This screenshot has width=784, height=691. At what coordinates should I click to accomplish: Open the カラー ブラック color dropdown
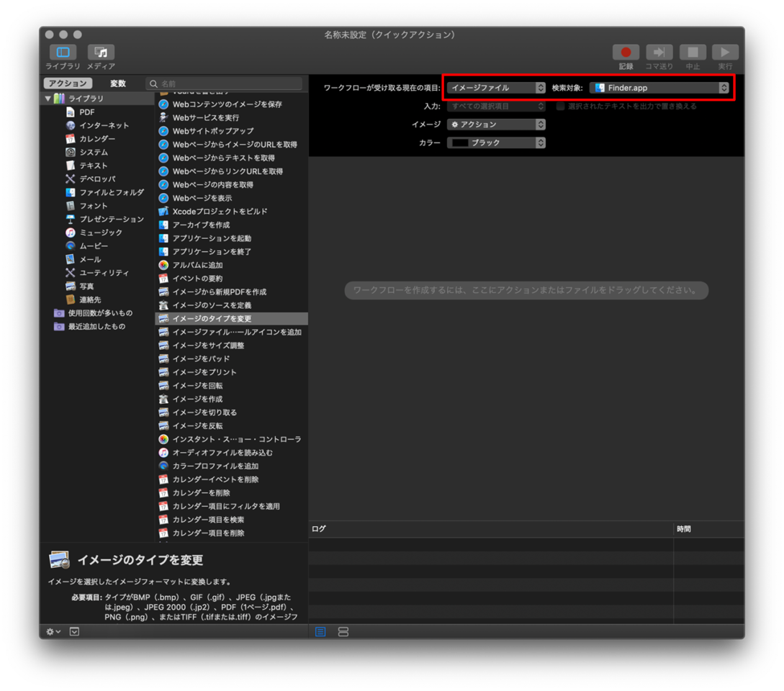pyautogui.click(x=496, y=143)
